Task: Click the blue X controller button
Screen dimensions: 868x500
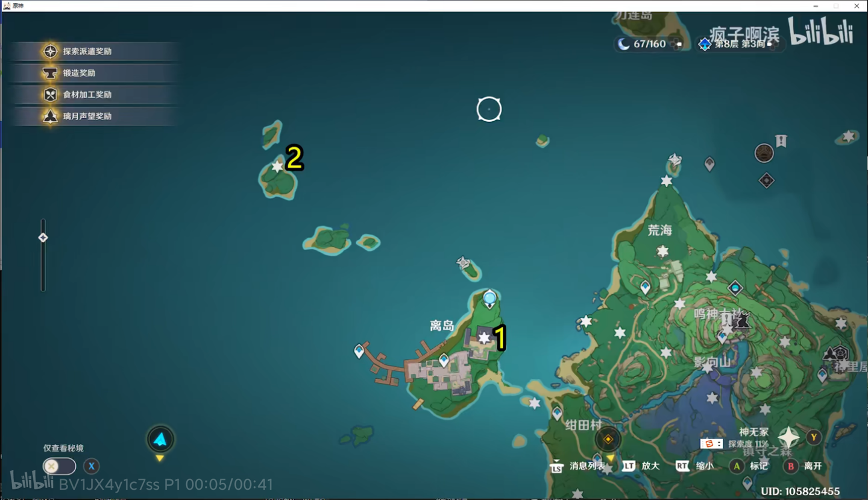Action: [91, 466]
